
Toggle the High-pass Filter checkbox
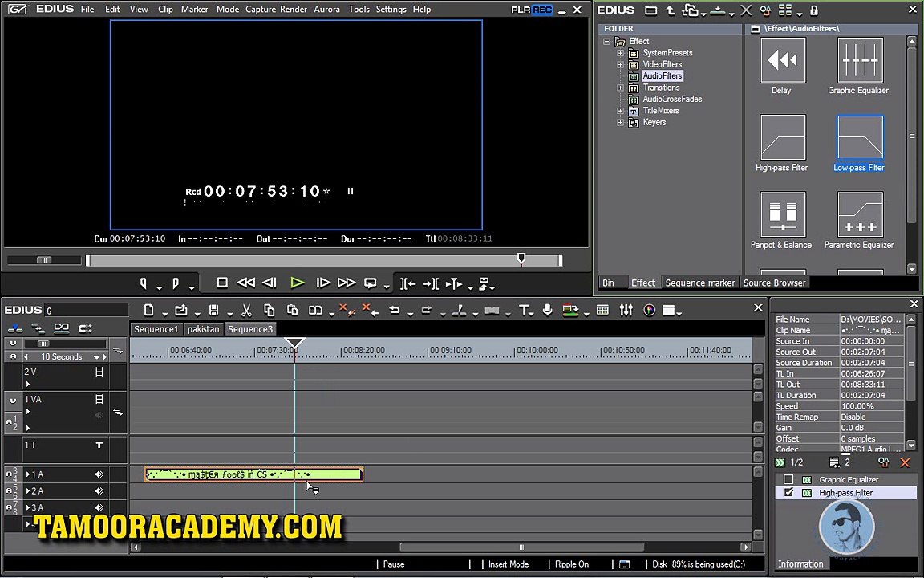788,492
